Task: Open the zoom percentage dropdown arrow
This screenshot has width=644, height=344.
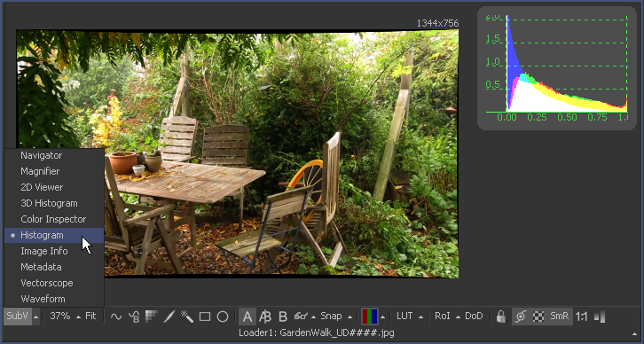Action: click(78, 317)
